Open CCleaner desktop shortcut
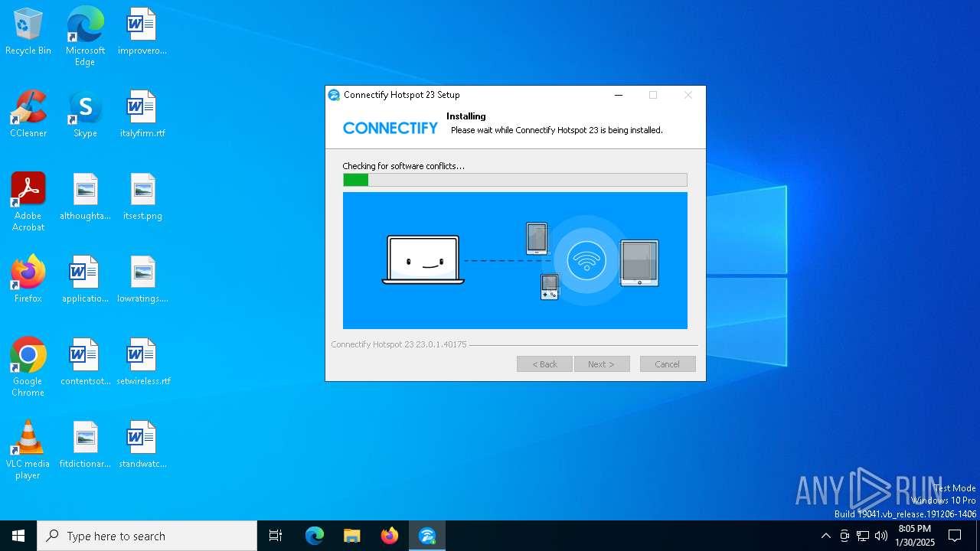Viewport: 980px width, 551px height. click(x=28, y=115)
